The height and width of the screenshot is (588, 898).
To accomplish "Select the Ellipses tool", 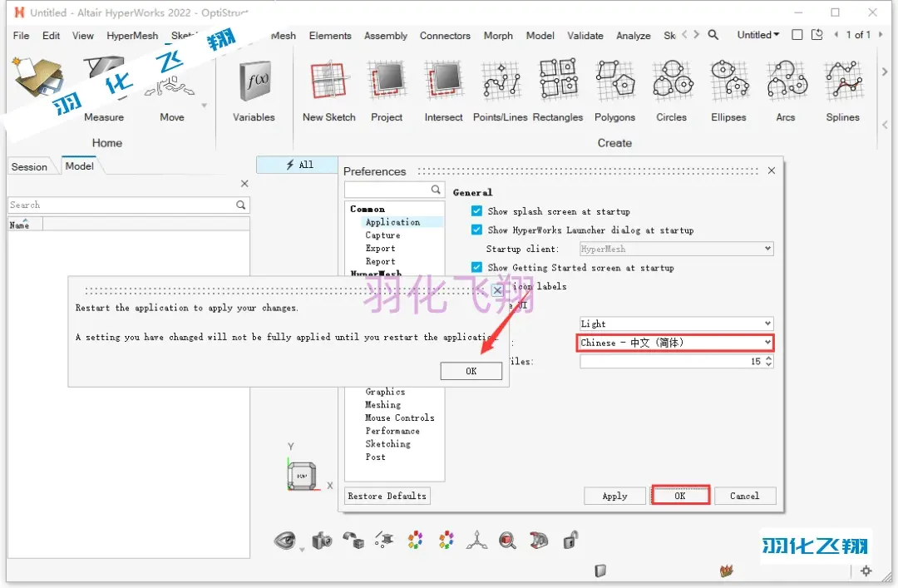I will (x=729, y=79).
